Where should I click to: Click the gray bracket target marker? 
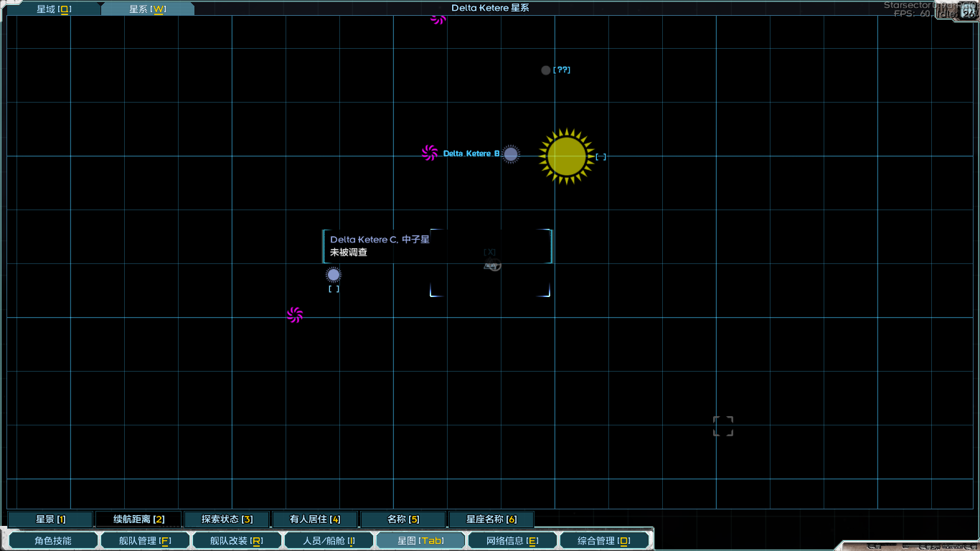point(723,426)
